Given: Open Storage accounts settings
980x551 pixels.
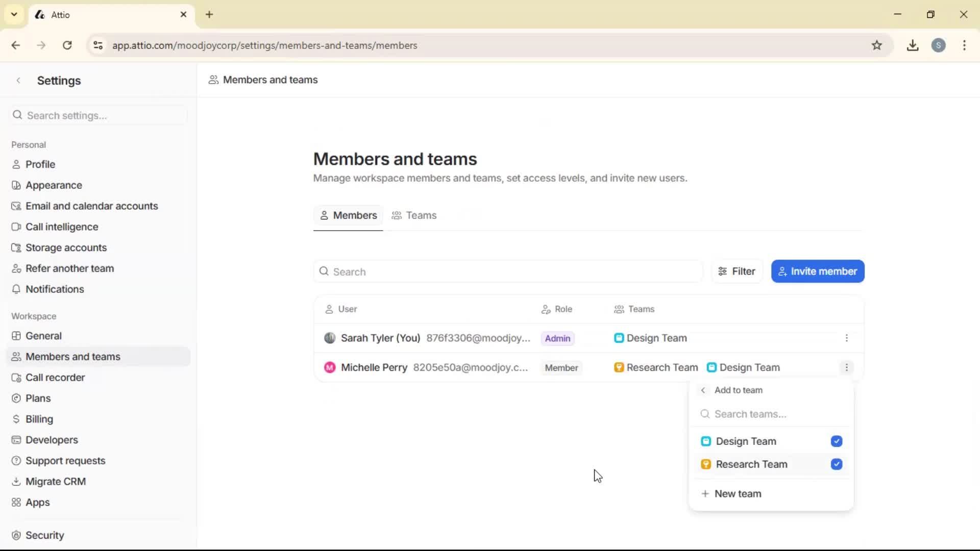Looking at the screenshot, I should (66, 247).
